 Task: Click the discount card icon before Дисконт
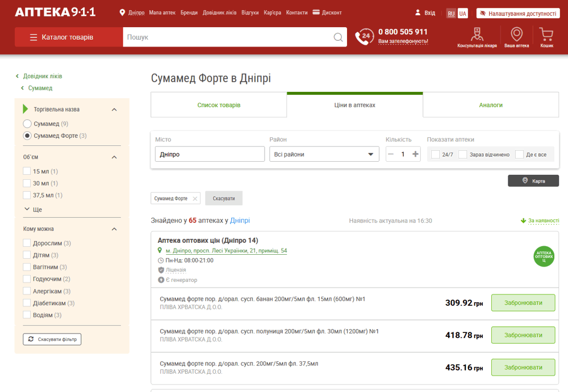point(316,12)
